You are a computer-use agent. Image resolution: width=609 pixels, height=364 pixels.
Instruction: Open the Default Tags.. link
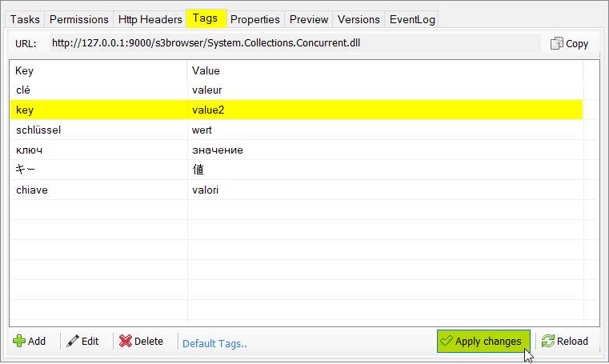click(x=214, y=344)
